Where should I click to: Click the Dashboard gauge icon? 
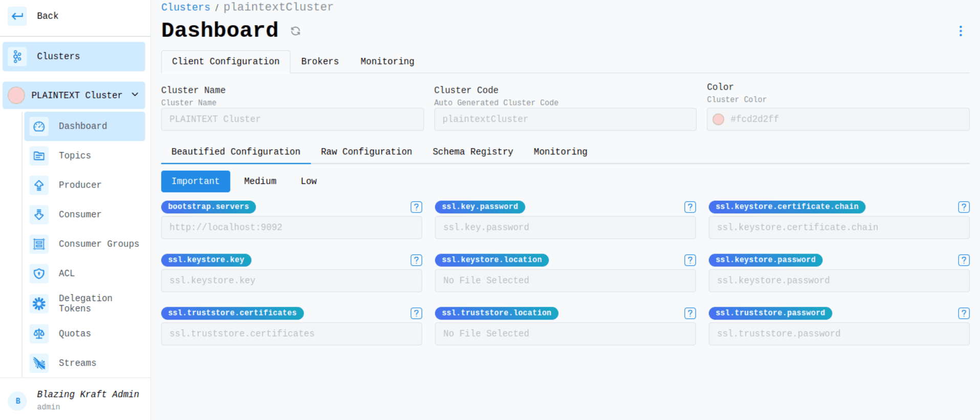pos(39,127)
